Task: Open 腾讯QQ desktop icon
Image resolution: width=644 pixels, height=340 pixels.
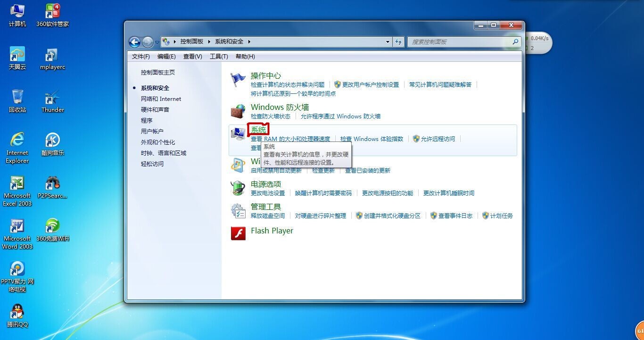Action: (x=17, y=315)
